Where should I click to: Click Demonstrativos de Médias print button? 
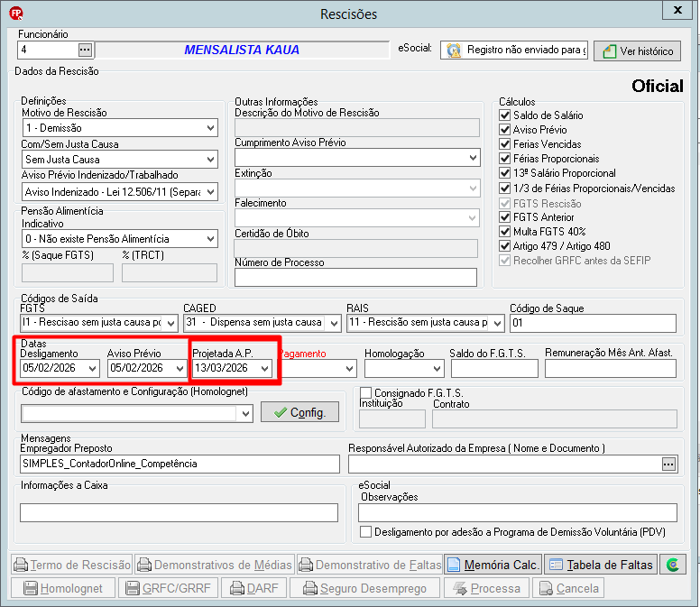pyautogui.click(x=215, y=565)
